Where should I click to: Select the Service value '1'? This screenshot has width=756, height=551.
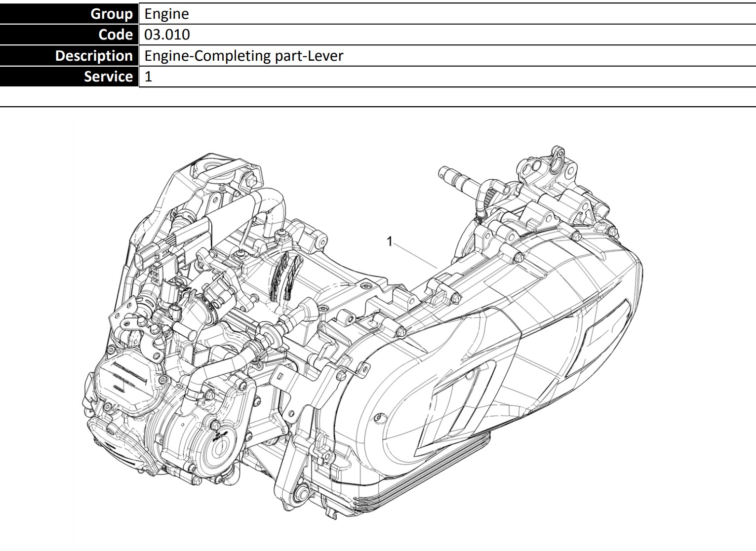pos(148,77)
